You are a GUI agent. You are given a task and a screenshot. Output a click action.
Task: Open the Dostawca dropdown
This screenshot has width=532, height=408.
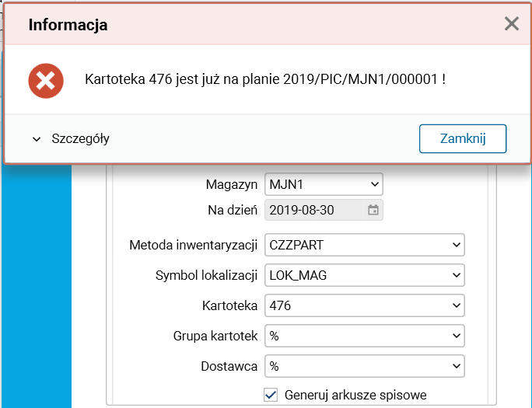(364, 365)
